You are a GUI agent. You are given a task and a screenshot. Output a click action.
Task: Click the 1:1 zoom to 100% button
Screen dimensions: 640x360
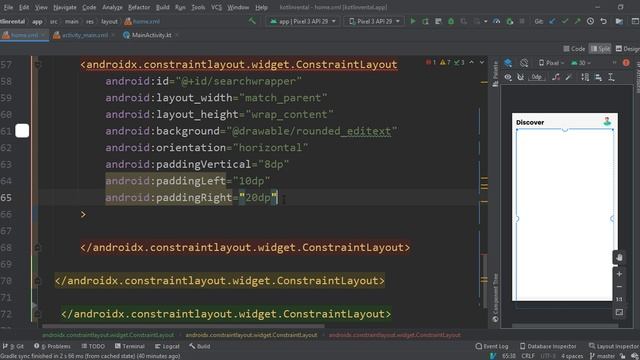619,300
